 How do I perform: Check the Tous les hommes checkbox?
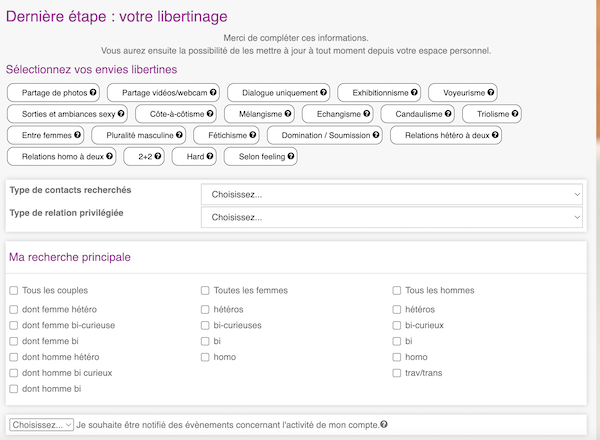(x=397, y=291)
